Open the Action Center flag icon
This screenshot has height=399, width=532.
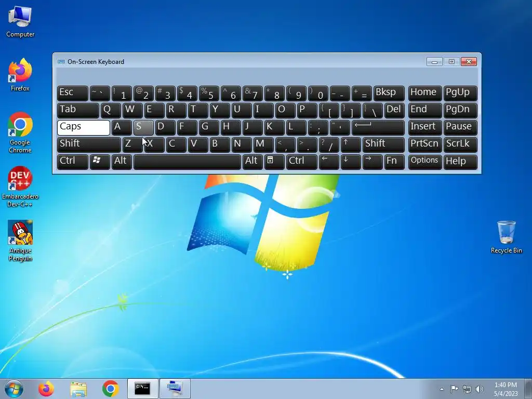click(x=454, y=389)
